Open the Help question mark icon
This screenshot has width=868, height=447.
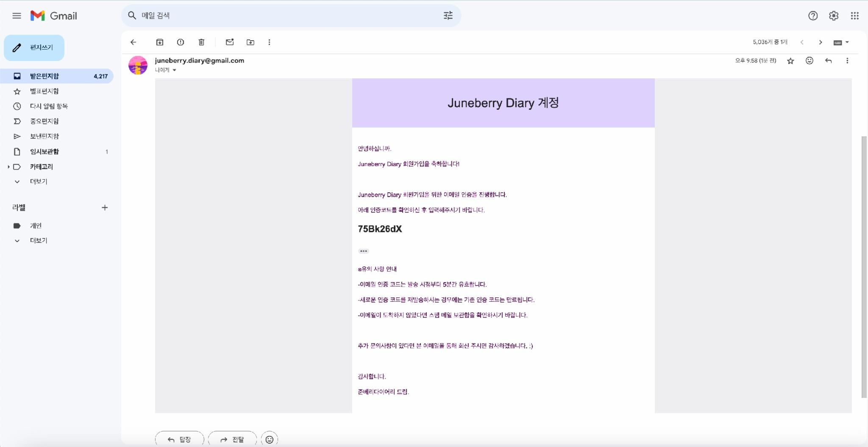(813, 16)
